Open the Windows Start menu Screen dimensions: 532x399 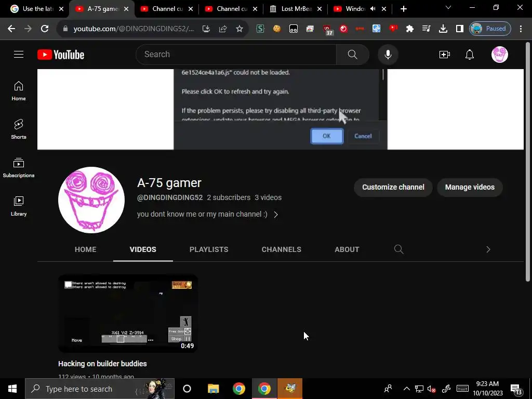pos(12,389)
